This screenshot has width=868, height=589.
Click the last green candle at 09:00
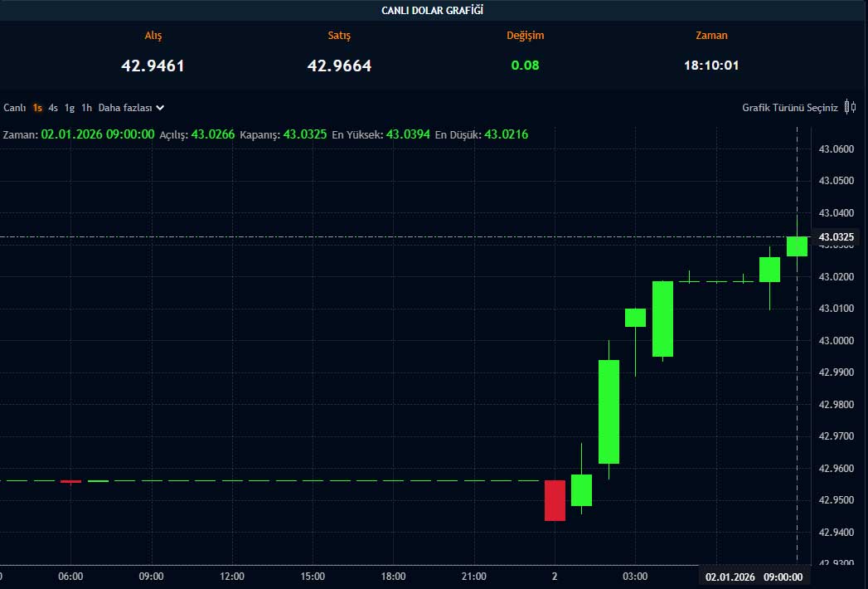tap(797, 246)
